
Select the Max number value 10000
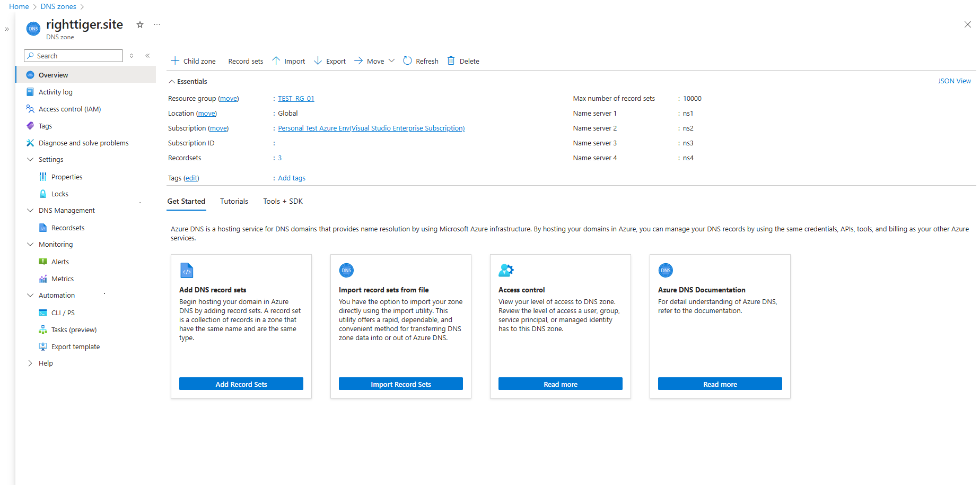[x=692, y=98]
